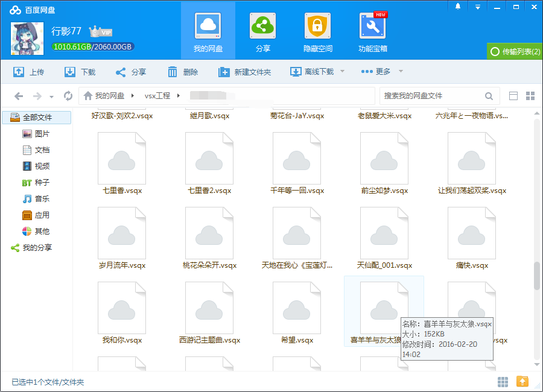The image size is (543, 392).
Task: Select file 千年等一回.vsqx
Action: (x=297, y=163)
